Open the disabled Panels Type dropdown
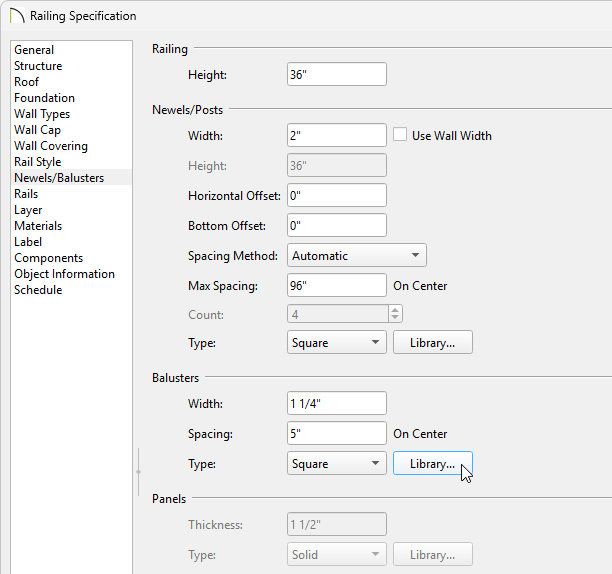612x574 pixels. click(337, 554)
